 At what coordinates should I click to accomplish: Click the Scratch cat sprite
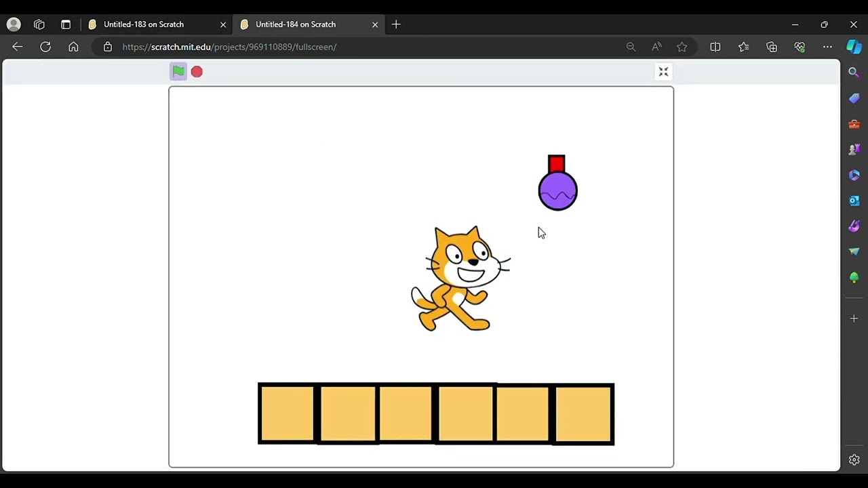tap(460, 279)
